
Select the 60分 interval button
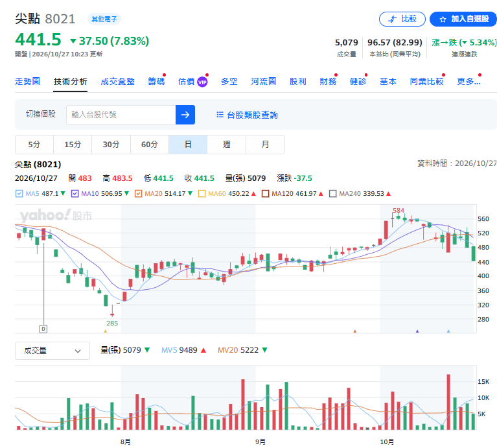point(150,145)
